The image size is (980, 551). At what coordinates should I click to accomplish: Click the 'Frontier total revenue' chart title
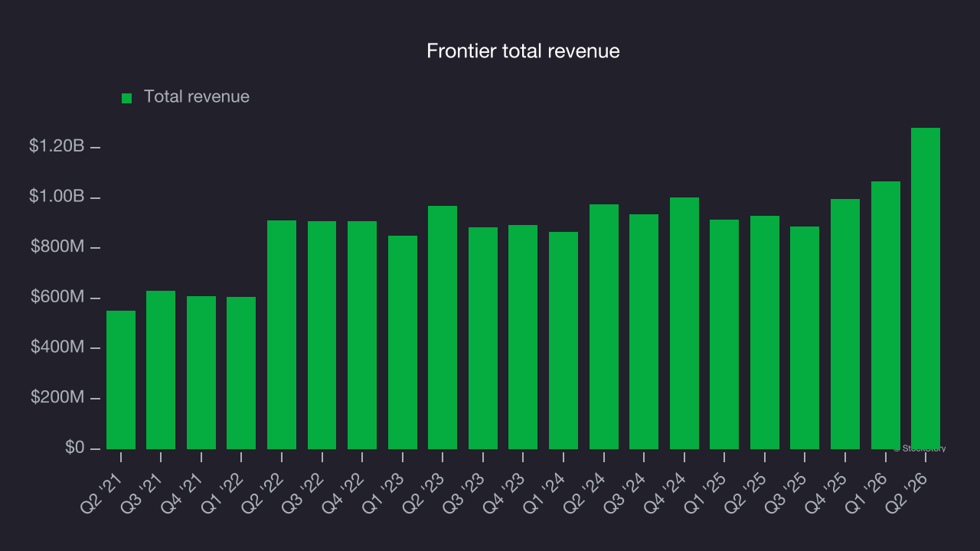tap(523, 51)
